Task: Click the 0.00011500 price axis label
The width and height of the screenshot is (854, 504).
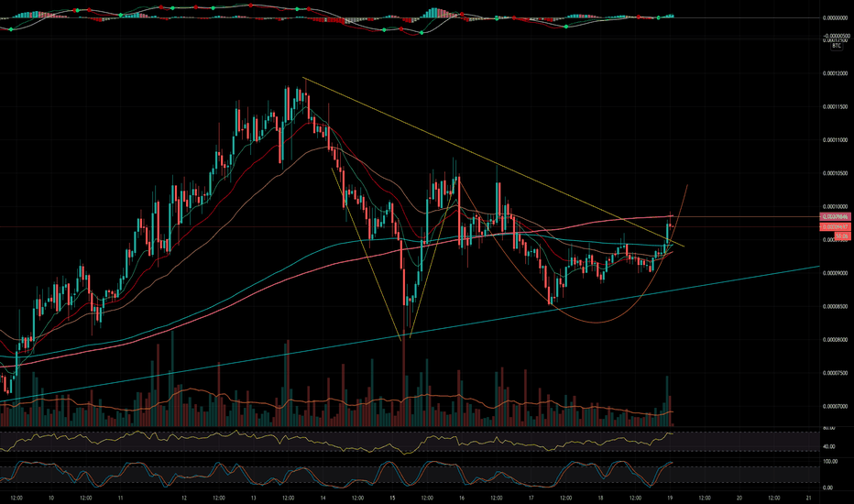Action: click(x=835, y=107)
